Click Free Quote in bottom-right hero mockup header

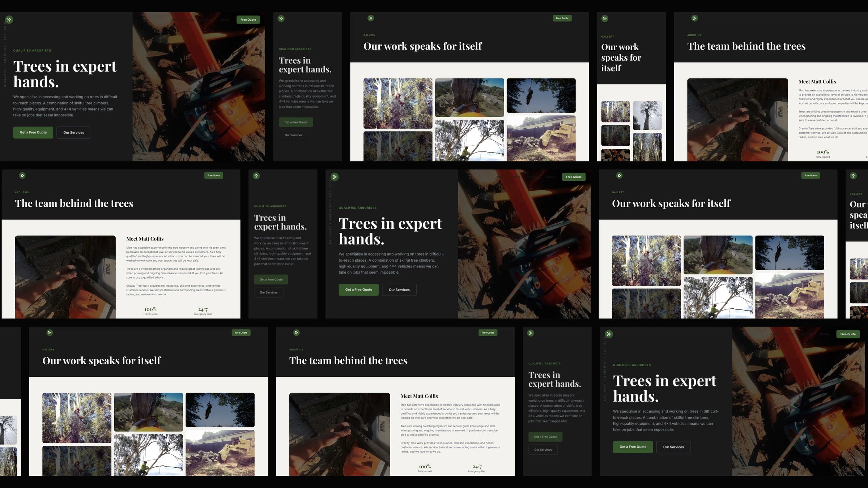[x=848, y=334]
